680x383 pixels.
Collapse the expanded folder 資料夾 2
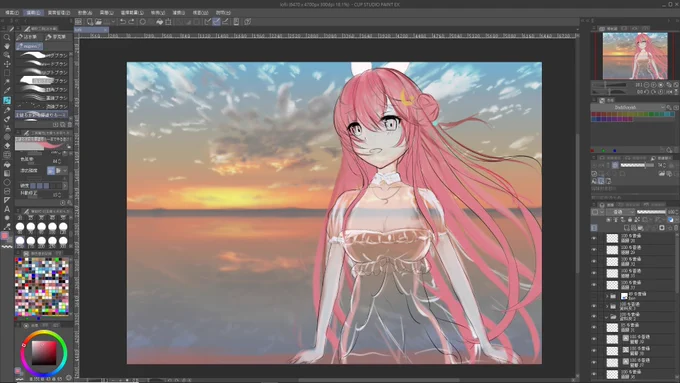tap(607, 317)
